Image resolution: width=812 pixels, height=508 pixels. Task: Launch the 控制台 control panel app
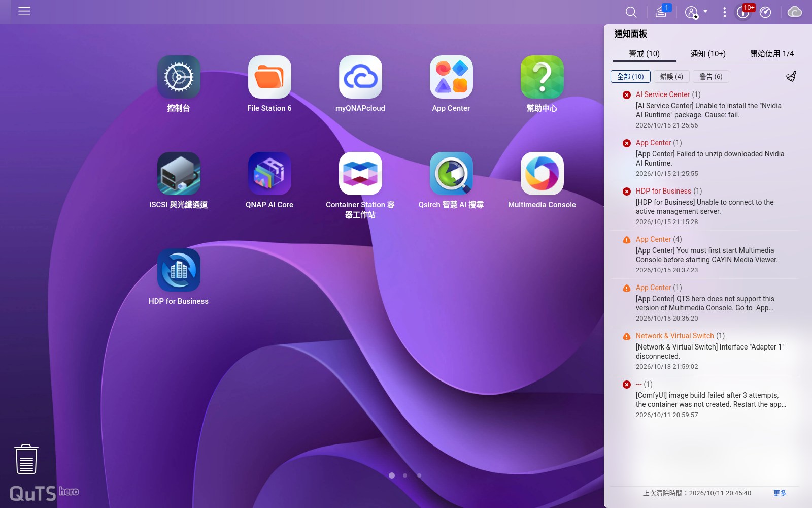[179, 77]
